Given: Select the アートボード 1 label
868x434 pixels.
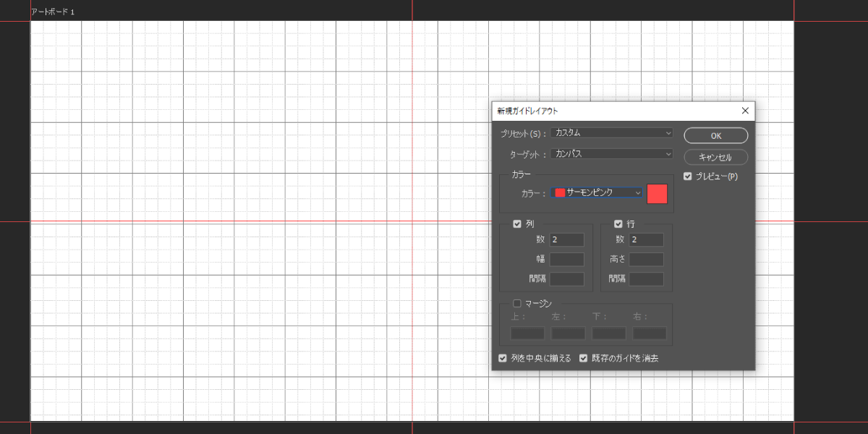Looking at the screenshot, I should 53,12.
